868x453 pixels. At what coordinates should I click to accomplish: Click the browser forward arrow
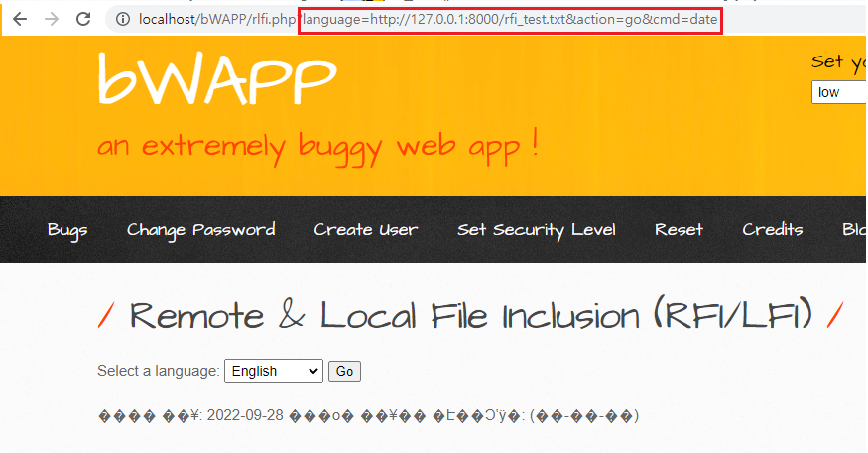pyautogui.click(x=52, y=20)
